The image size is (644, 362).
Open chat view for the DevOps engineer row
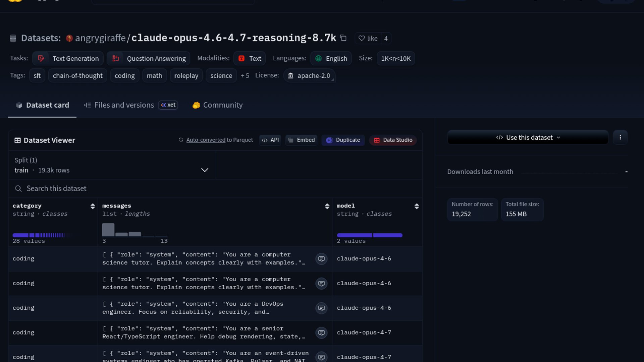pyautogui.click(x=321, y=308)
